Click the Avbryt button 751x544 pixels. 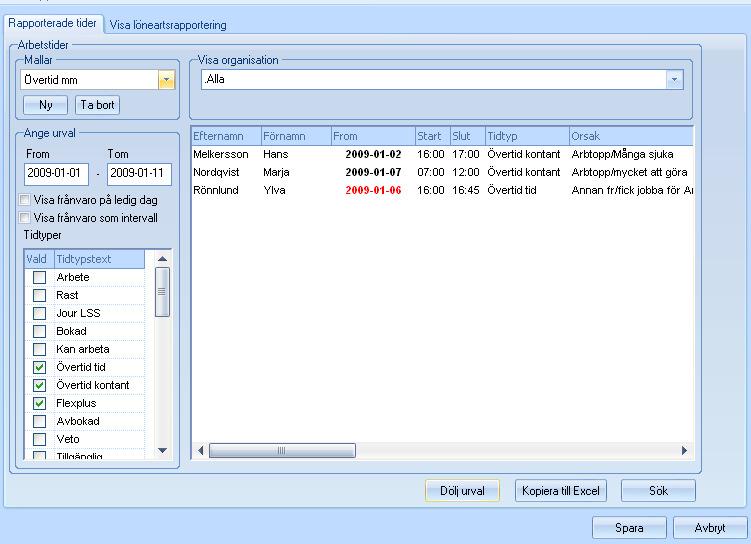pos(710,528)
